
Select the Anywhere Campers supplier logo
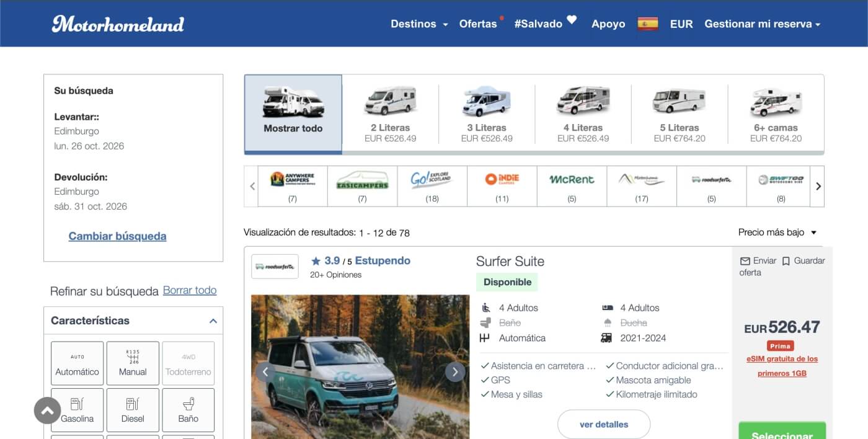(293, 180)
